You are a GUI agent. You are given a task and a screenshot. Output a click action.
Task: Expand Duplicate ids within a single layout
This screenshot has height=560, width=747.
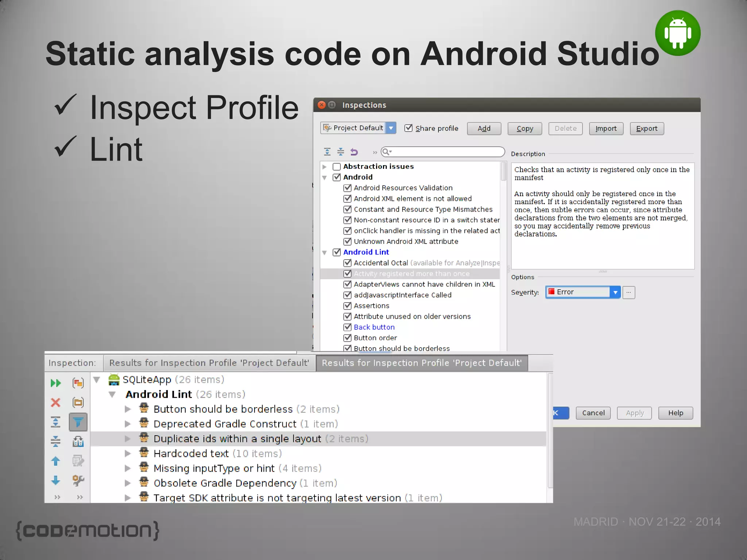click(x=127, y=439)
